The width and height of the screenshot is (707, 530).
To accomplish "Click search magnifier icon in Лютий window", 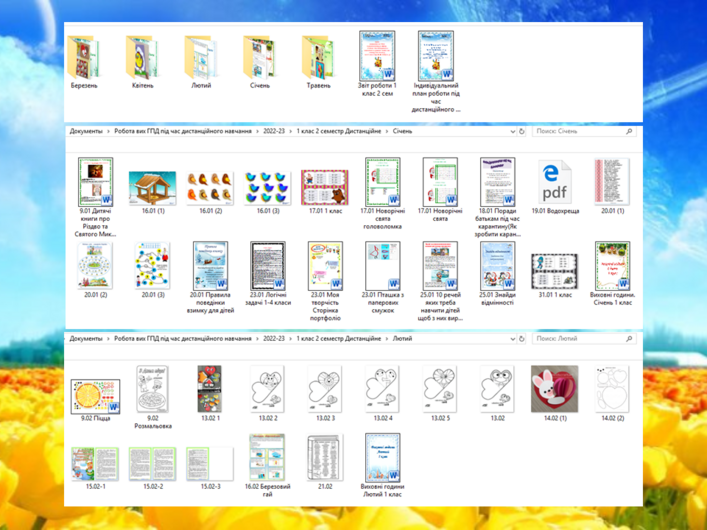I will 629,338.
